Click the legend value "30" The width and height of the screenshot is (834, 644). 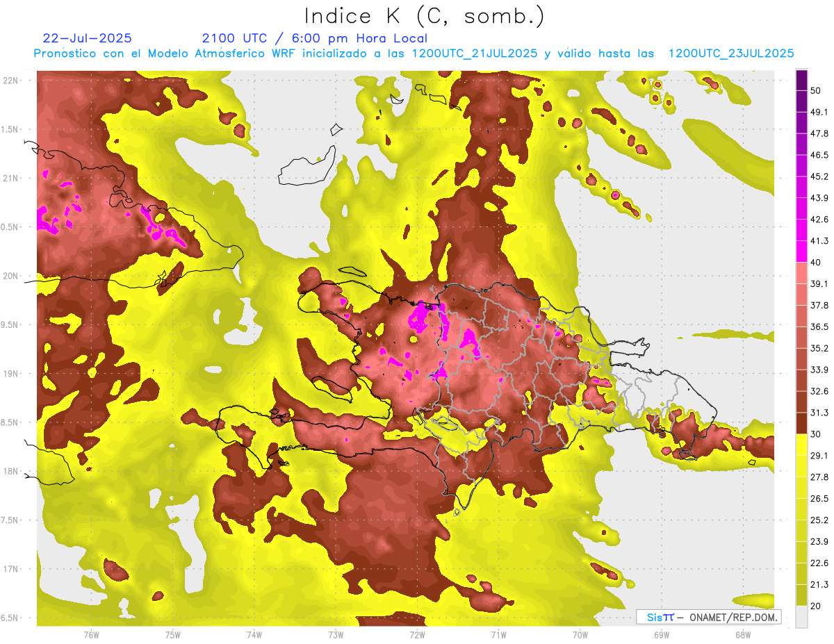pos(817,434)
